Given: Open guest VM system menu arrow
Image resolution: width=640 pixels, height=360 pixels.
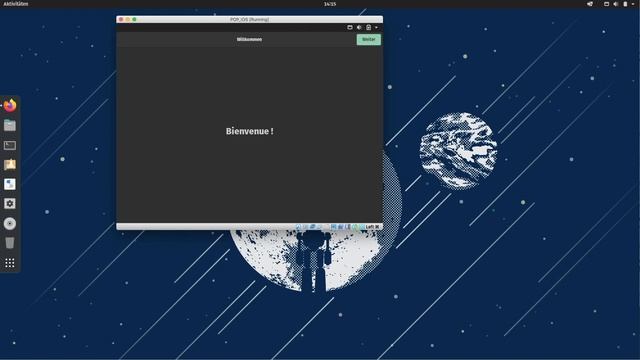Looking at the screenshot, I should (x=376, y=27).
